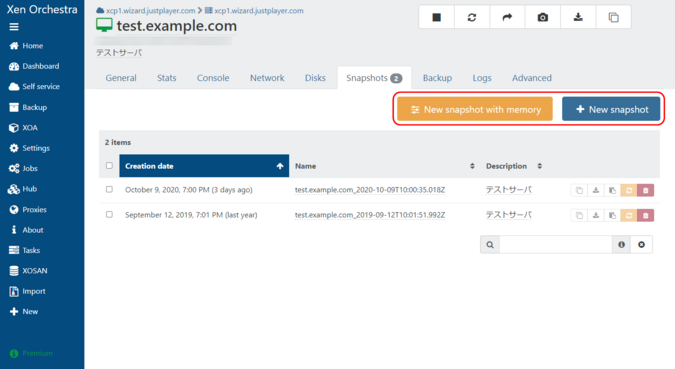Stop the VM with the square stop icon
Image resolution: width=675 pixels, height=369 pixels.
point(437,17)
